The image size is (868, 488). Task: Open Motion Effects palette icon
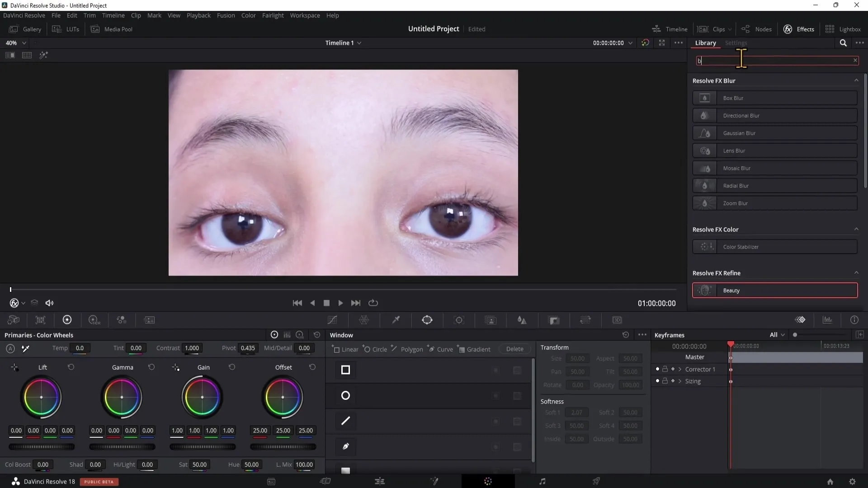pyautogui.click(x=149, y=320)
